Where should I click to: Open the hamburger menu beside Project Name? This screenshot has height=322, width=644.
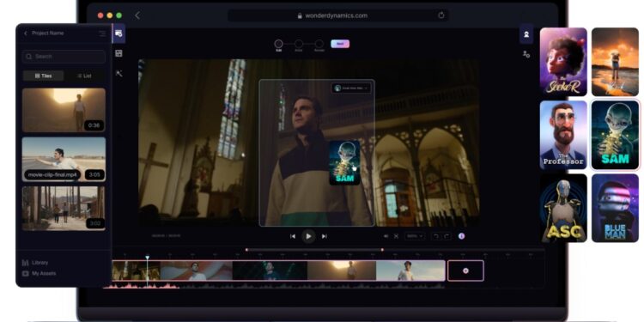click(x=102, y=33)
